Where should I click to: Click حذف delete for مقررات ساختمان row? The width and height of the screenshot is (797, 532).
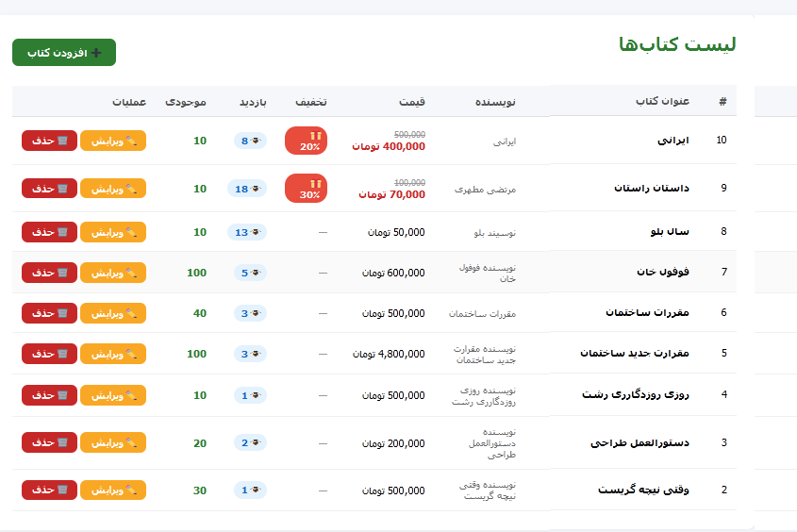(x=49, y=313)
